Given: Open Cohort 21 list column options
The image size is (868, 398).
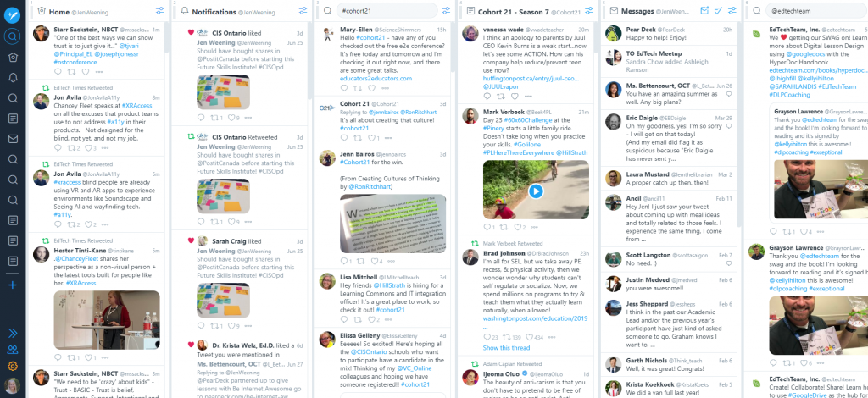Looking at the screenshot, I should pos(589,10).
